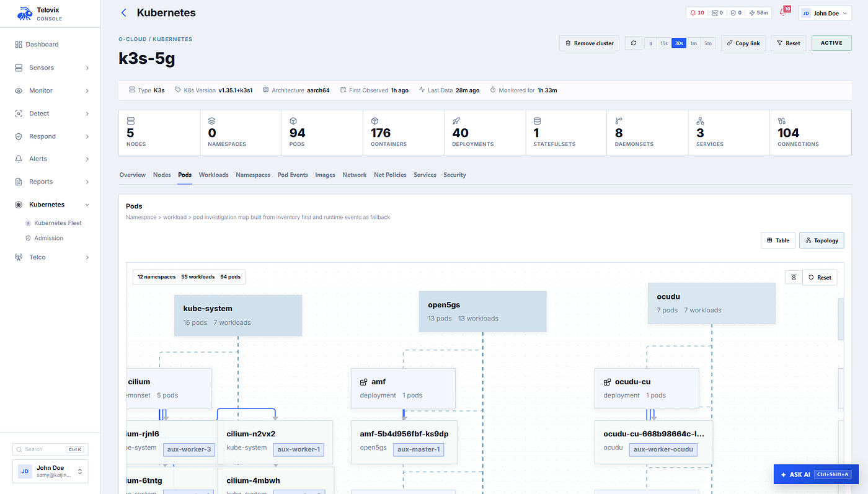
Task: Set refresh interval to 15s
Action: [x=663, y=43]
